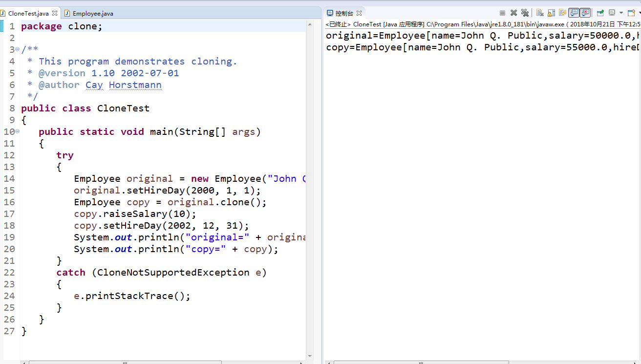This screenshot has height=364, width=641.
Task: Collapse the Javadoc comment at line 3
Action: (x=18, y=49)
